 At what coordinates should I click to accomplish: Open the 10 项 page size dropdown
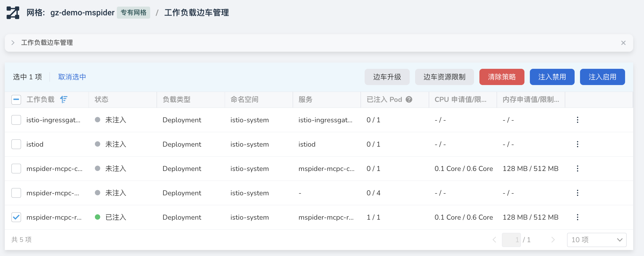pos(597,240)
